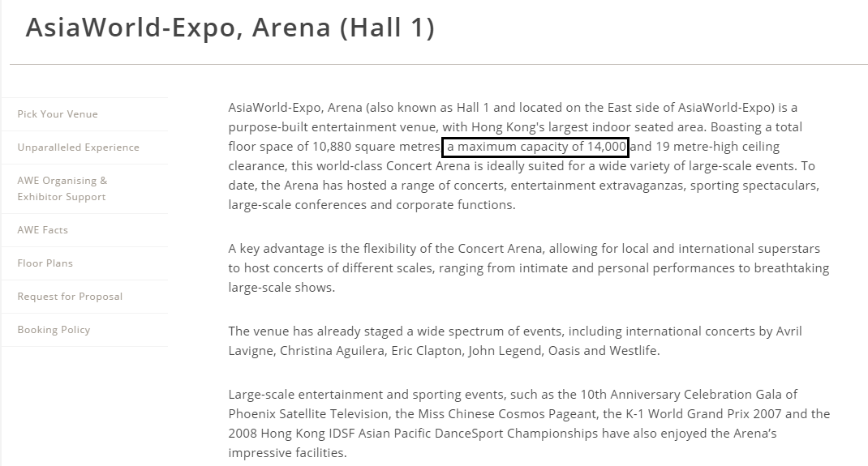Viewport: 868px width, 466px height.
Task: Open the Pick Your Venue menu item
Action: (58, 114)
